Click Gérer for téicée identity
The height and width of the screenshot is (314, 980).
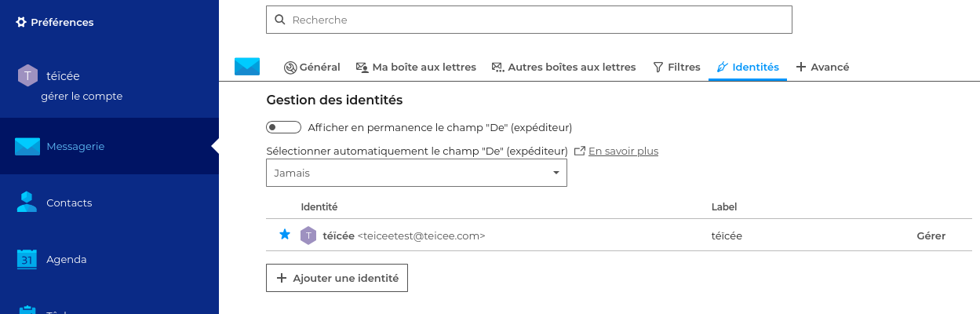(931, 235)
